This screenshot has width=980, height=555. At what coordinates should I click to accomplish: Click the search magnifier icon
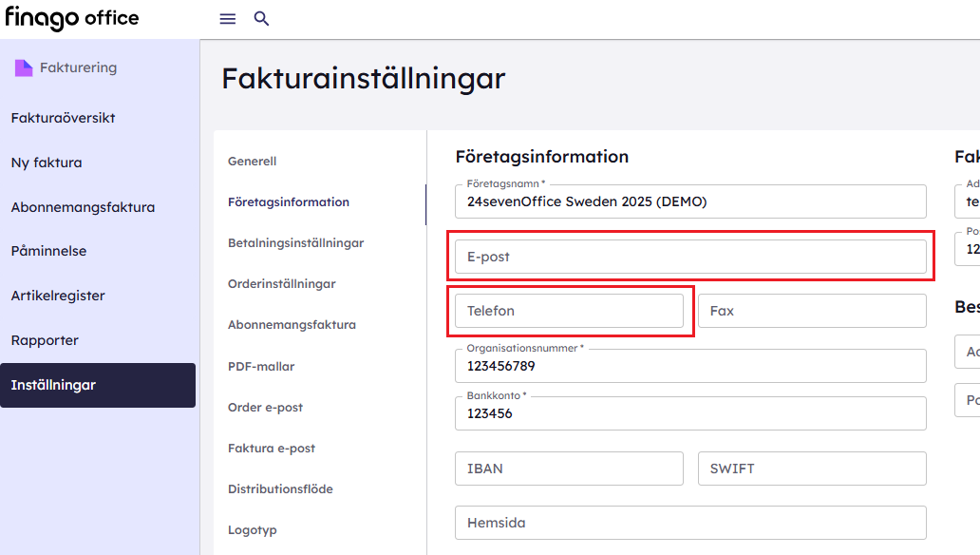coord(262,19)
